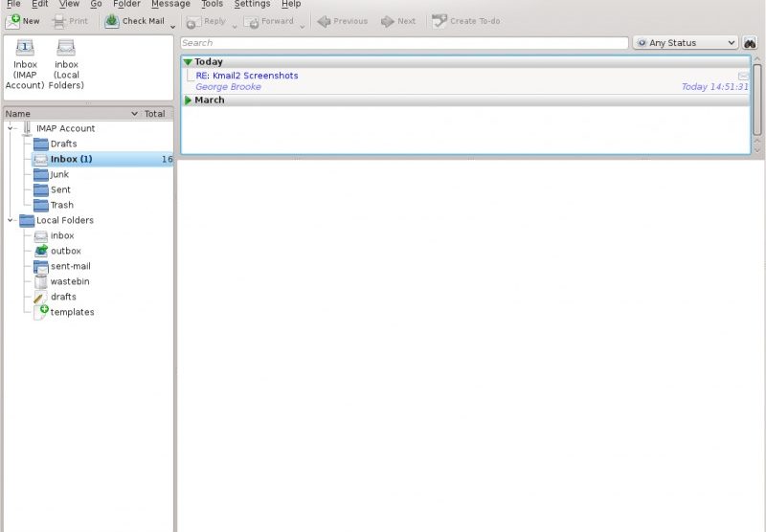The height and width of the screenshot is (532, 766).
Task: Open the Message menu
Action: [170, 4]
